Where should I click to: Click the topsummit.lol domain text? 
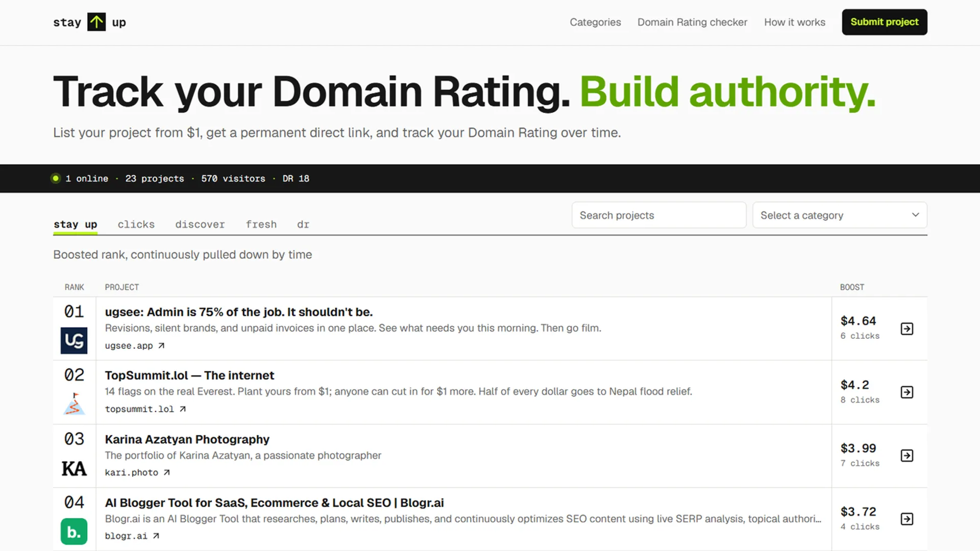coord(139,409)
